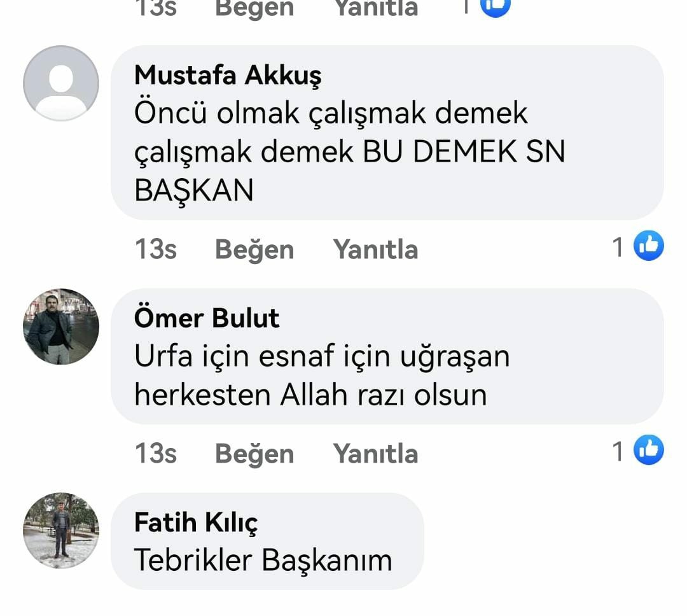The image size is (687, 616).
Task: Tap Beğen under Ömer Bulut comment
Action: [x=254, y=453]
